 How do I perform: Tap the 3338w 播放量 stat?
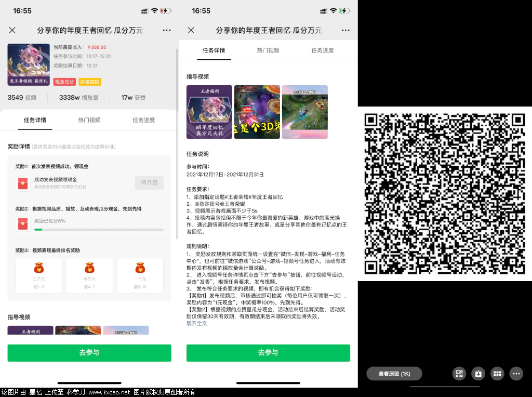(79, 98)
